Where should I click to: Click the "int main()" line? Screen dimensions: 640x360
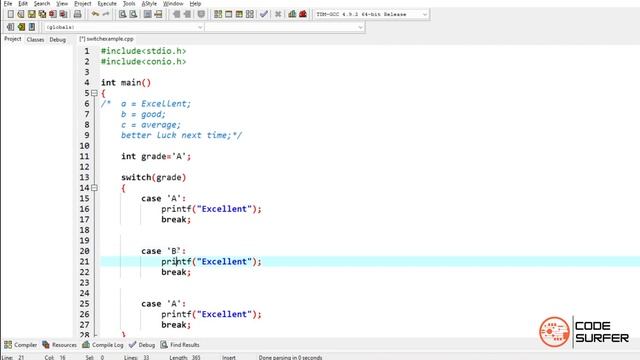(x=126, y=83)
